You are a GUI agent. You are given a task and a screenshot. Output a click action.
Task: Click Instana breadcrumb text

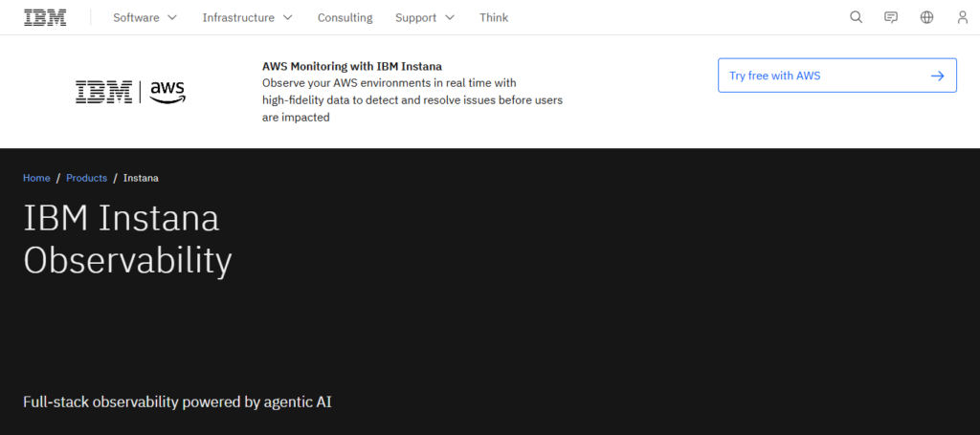[141, 178]
